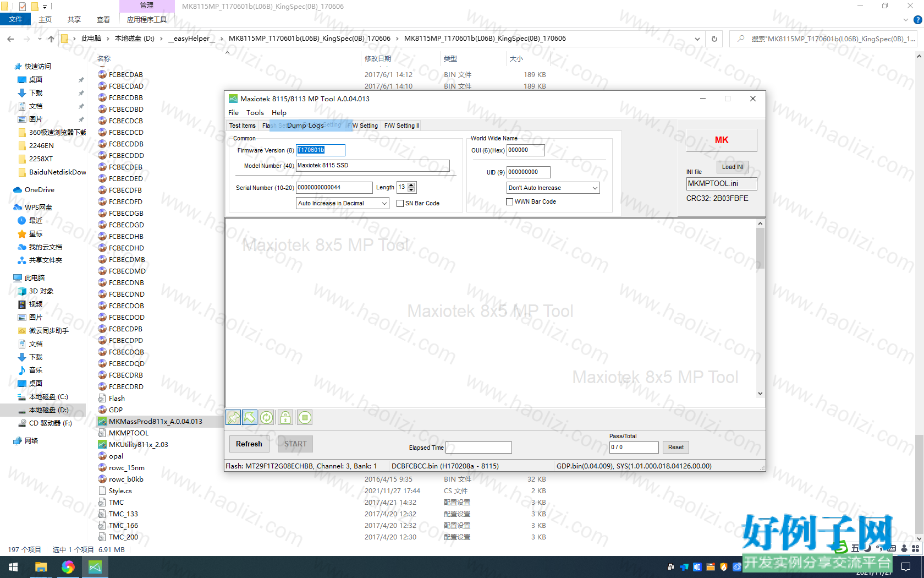The width and height of the screenshot is (924, 578).
Task: Click the Reset button next to Pass/Total
Action: click(x=676, y=447)
